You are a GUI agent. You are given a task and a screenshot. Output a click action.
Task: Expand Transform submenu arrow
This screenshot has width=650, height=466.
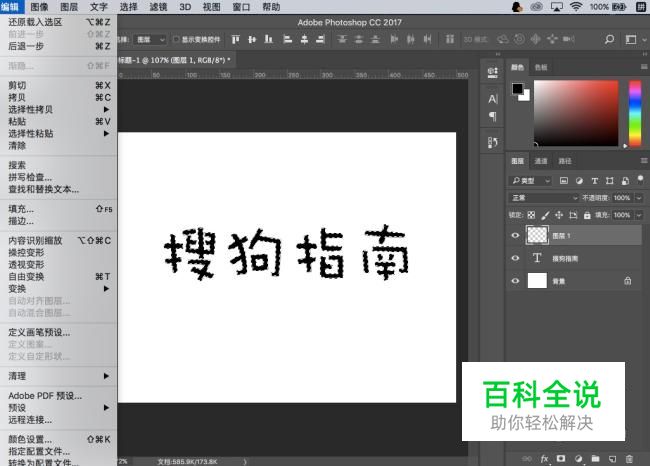(107, 289)
